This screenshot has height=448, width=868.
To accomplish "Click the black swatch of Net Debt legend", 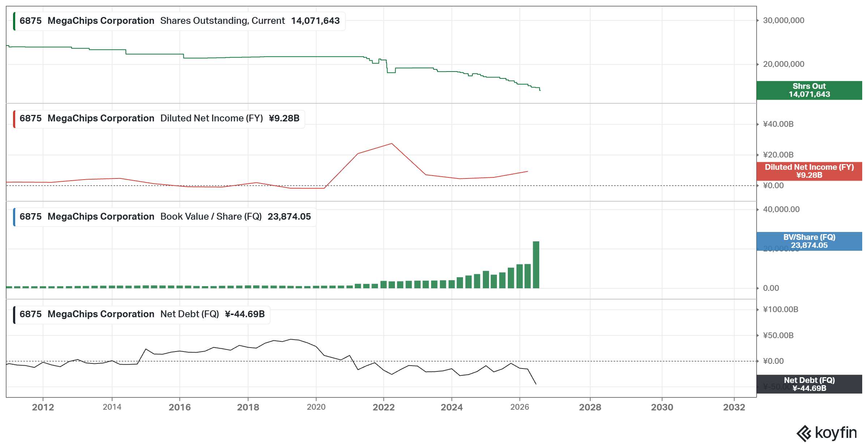I will coord(14,315).
